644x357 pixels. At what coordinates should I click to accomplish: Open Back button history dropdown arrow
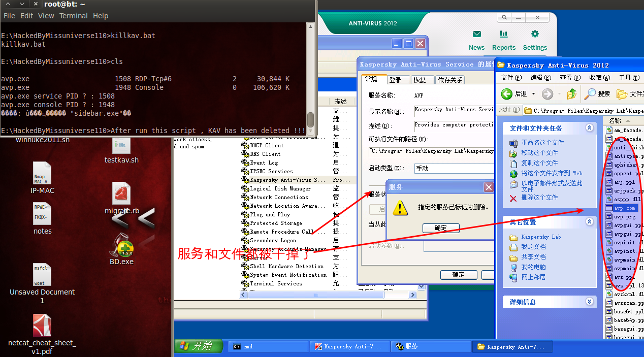tap(533, 94)
